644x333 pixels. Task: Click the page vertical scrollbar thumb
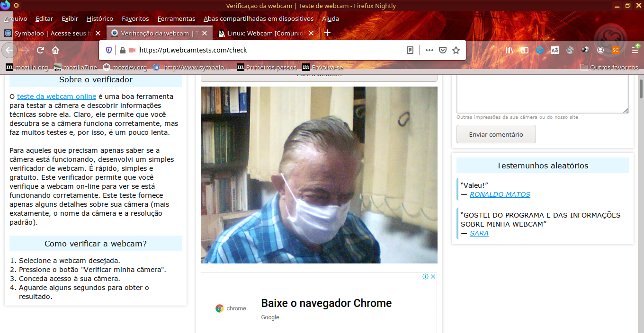[x=641, y=88]
